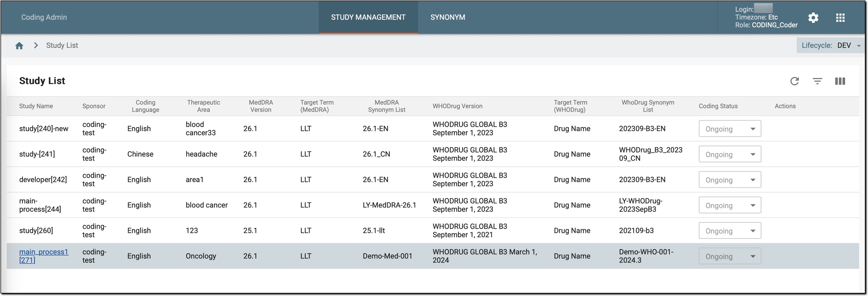868x296 pixels.
Task: Click the Timezone: Etc text
Action: [x=756, y=17]
